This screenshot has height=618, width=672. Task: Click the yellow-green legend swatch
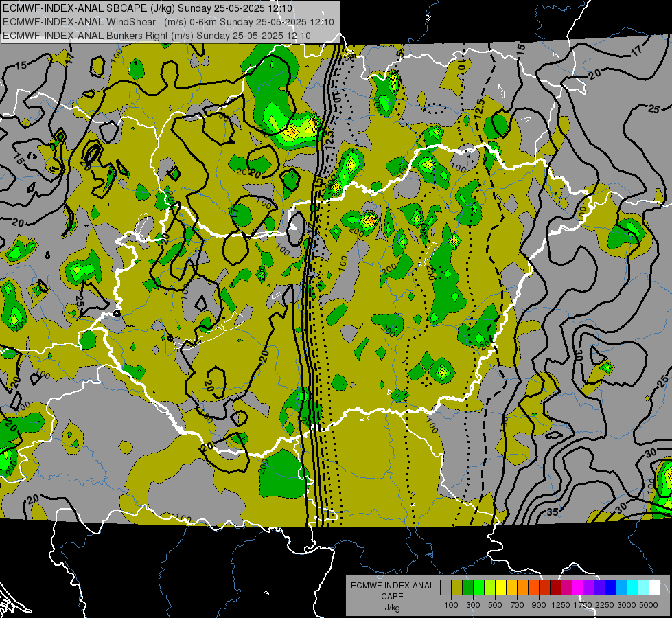(490, 588)
